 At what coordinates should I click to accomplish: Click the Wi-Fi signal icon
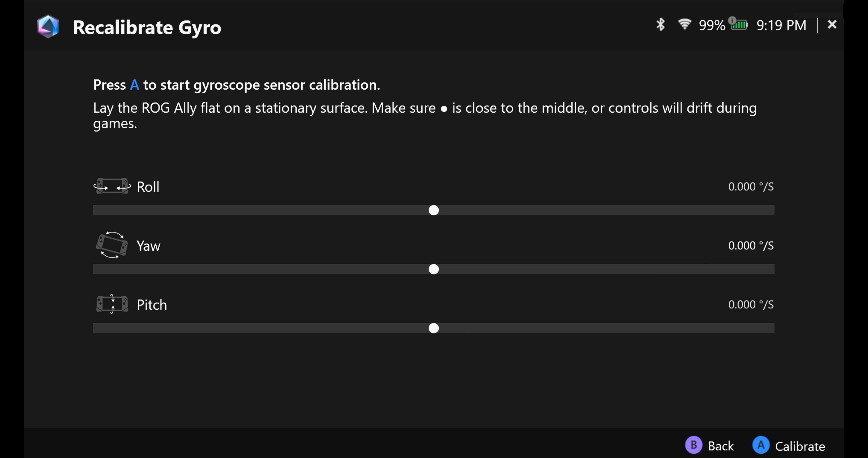[x=684, y=24]
